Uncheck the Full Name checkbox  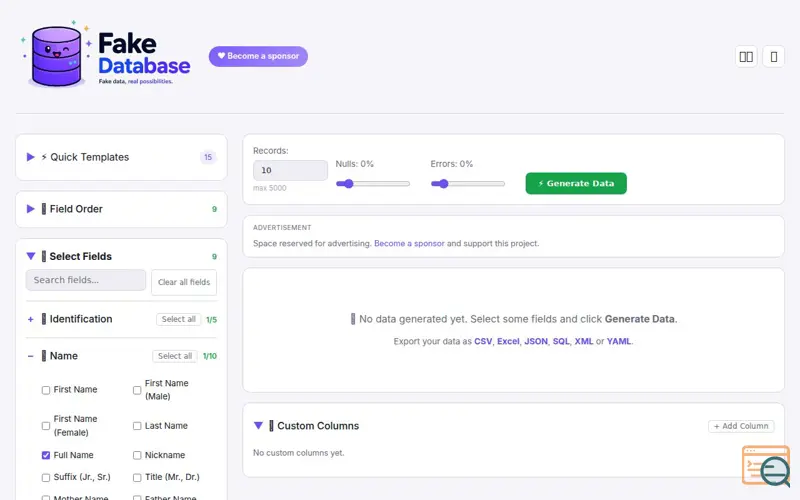pyautogui.click(x=46, y=455)
